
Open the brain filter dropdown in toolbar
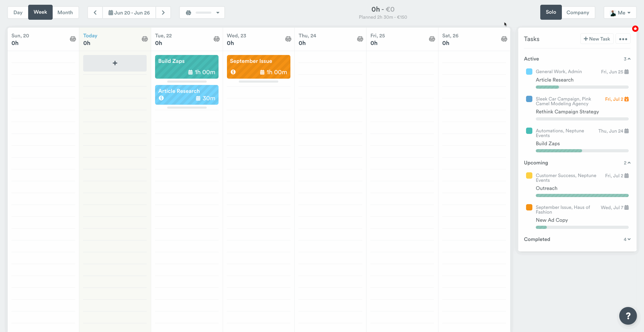pyautogui.click(x=202, y=13)
